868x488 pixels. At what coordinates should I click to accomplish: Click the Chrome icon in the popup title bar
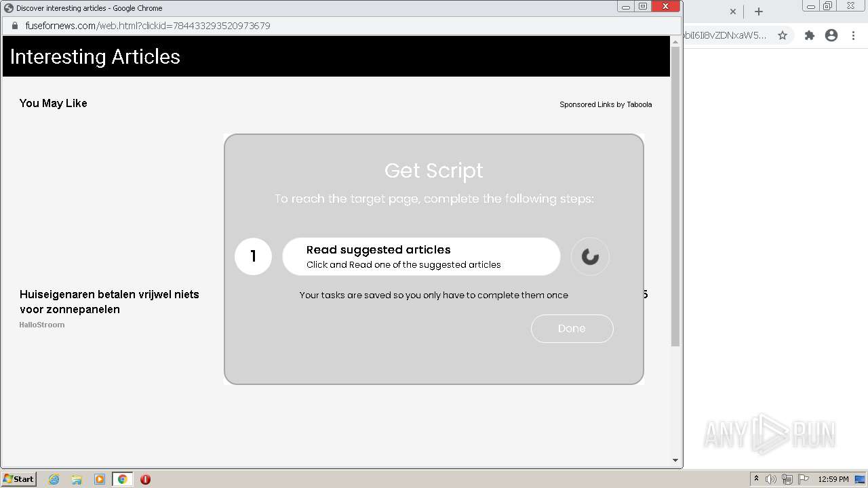9,8
